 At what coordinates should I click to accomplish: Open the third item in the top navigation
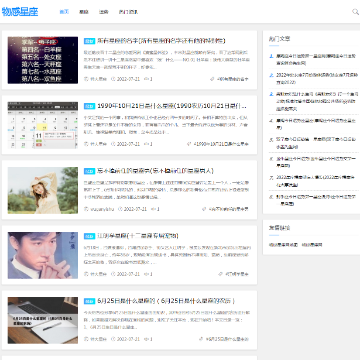click(x=103, y=12)
